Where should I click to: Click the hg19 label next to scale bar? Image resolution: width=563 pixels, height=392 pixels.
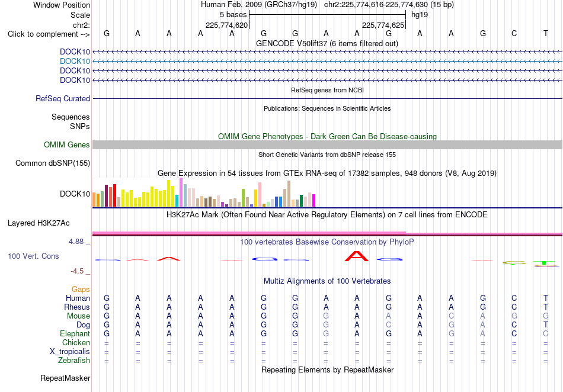[420, 15]
